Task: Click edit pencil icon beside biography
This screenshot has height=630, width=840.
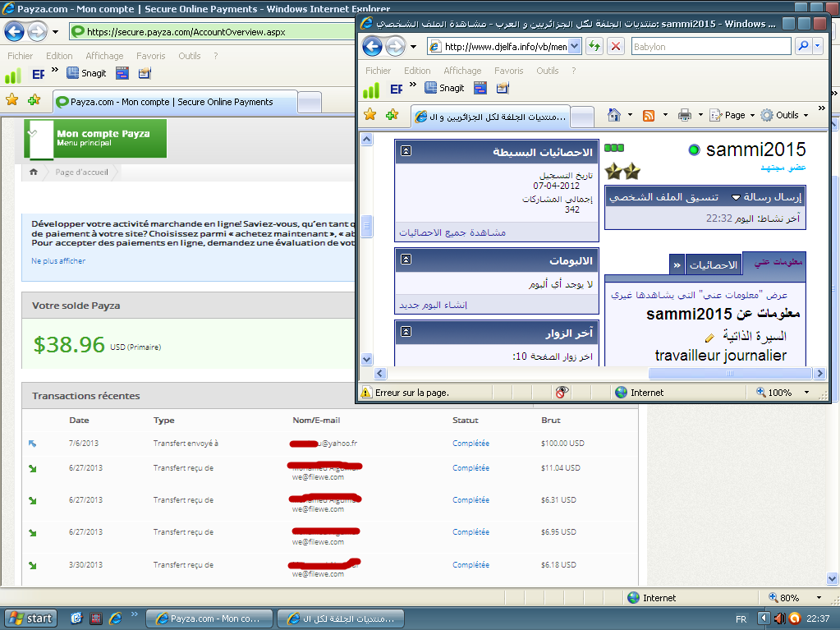Action: [x=709, y=338]
